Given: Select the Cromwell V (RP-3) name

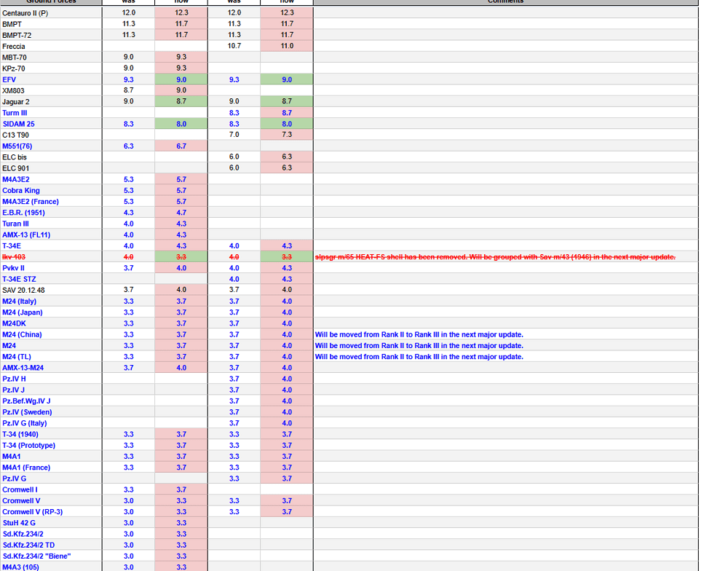Looking at the screenshot, I should click(32, 512).
